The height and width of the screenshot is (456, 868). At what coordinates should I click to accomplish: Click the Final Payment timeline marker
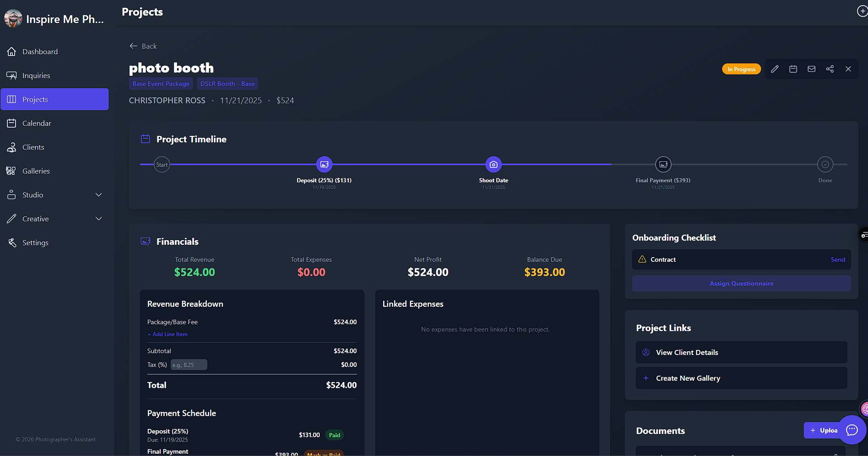tap(663, 164)
